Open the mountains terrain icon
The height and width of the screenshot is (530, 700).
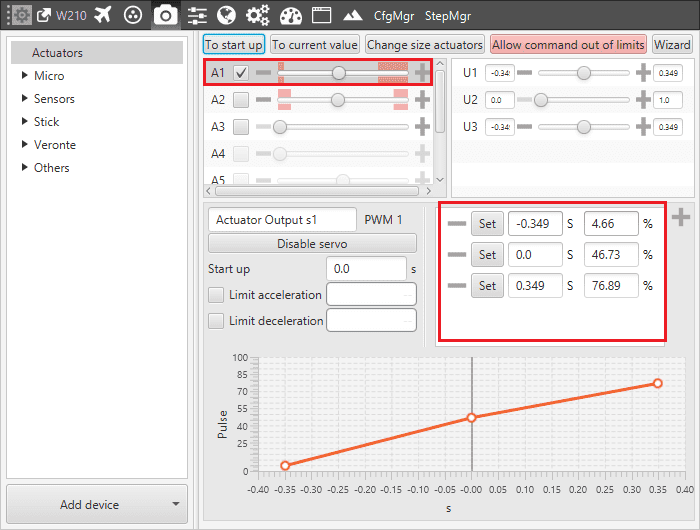point(353,16)
